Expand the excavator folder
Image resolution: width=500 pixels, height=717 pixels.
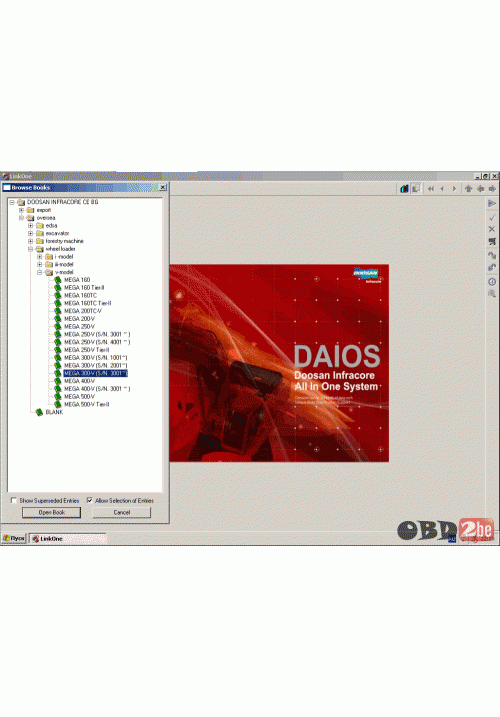30,233
